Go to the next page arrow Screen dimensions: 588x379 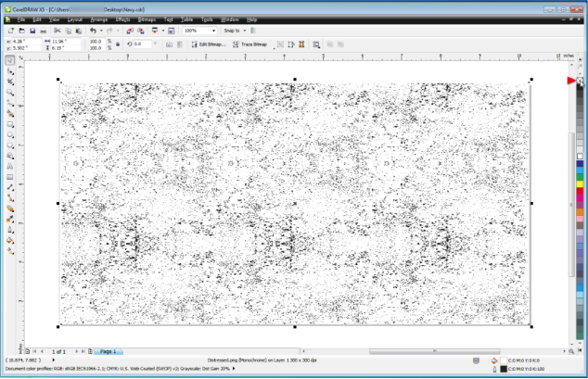76,351
